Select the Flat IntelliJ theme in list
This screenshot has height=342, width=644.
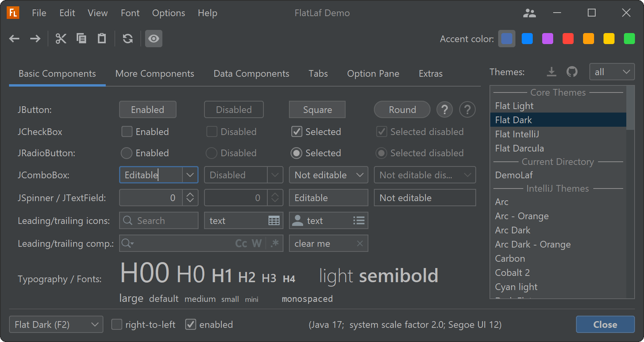[x=517, y=134]
